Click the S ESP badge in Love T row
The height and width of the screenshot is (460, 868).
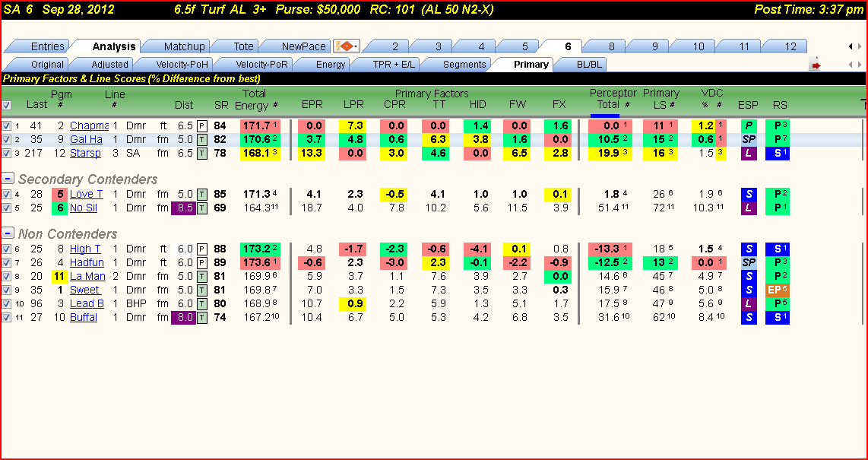(x=749, y=195)
